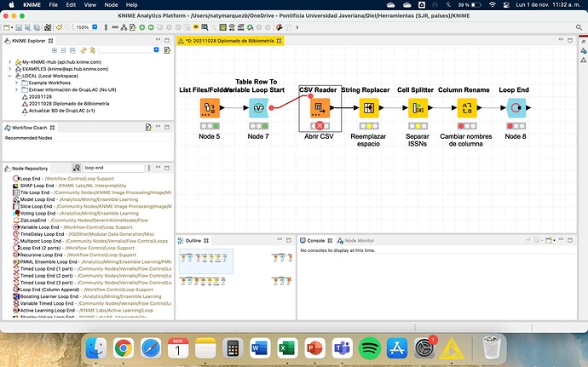Screen dimensions: 588x367
Task: Click the toolbar search magnifier at far right
Action: click(579, 27)
